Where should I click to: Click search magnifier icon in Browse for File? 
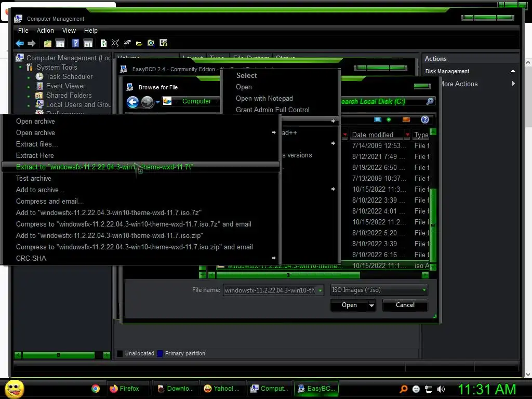click(x=430, y=101)
